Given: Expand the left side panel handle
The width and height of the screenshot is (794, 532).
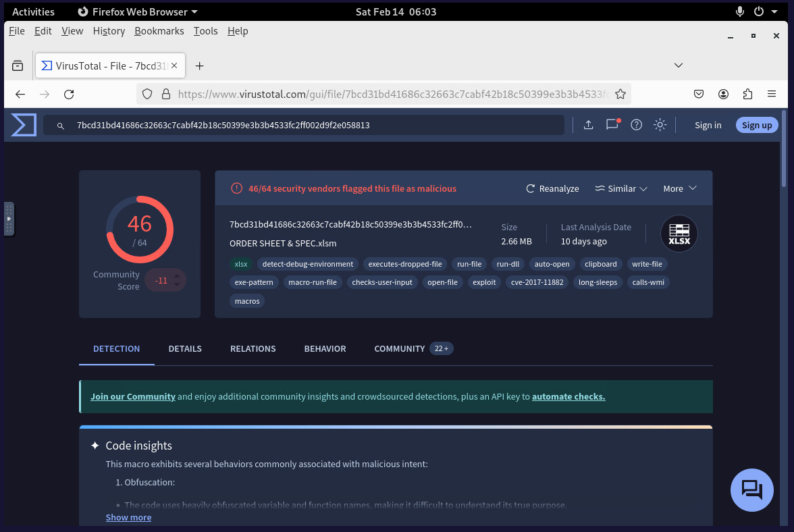Looking at the screenshot, I should (9, 219).
